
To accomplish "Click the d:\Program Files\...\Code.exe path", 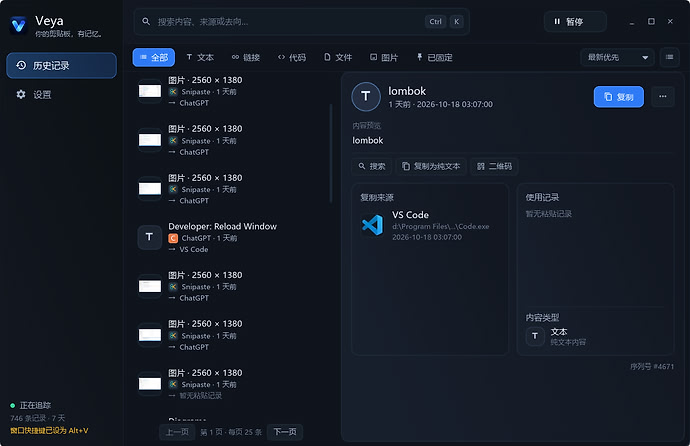I will (440, 227).
